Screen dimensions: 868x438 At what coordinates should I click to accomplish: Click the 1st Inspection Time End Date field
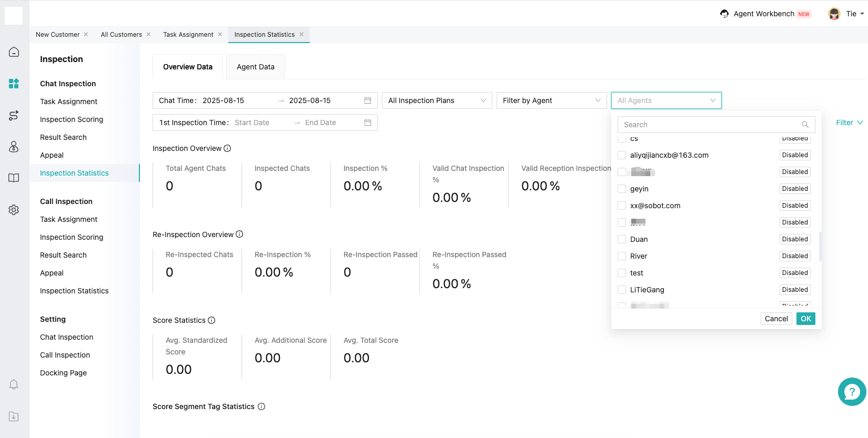coord(320,123)
